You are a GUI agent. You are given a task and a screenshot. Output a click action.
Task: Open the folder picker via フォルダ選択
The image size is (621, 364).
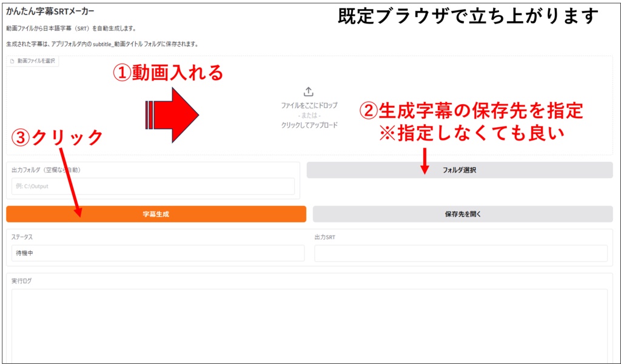[x=460, y=170]
